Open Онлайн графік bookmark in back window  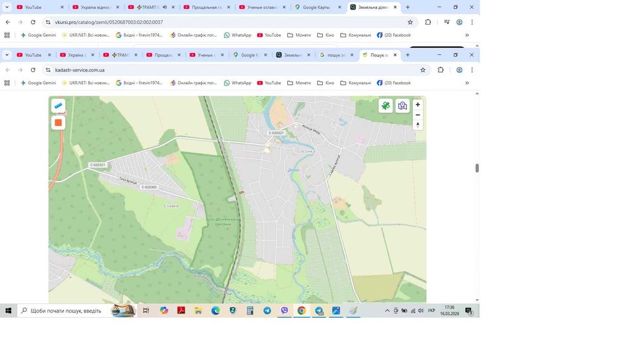193,35
